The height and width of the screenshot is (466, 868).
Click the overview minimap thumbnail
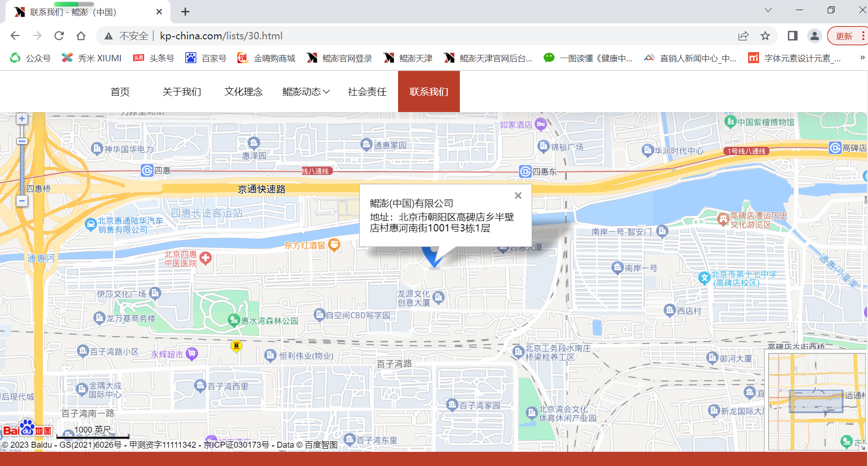pyautogui.click(x=816, y=402)
